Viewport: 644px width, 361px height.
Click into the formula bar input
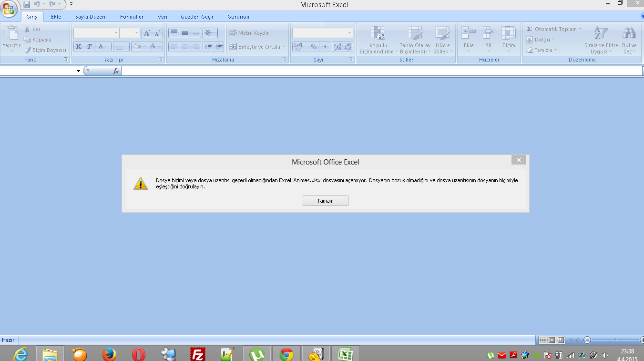point(382,71)
